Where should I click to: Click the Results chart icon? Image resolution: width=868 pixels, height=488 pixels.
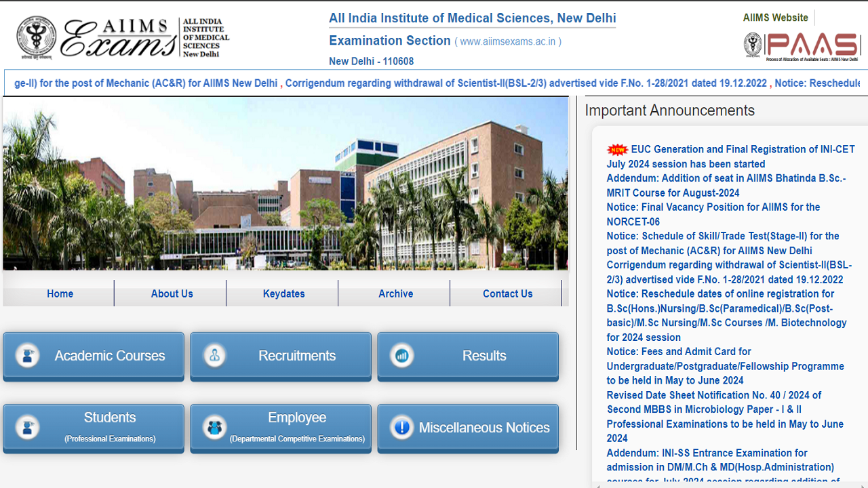[x=402, y=355]
